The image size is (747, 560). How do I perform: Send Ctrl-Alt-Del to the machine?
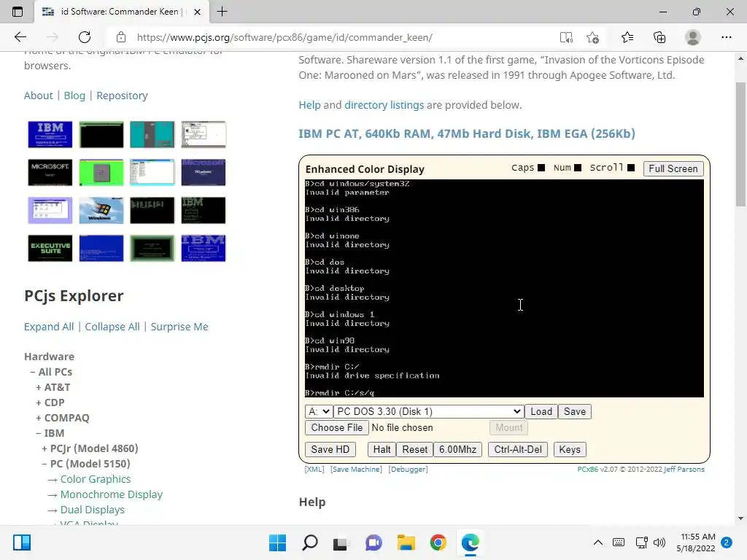518,449
